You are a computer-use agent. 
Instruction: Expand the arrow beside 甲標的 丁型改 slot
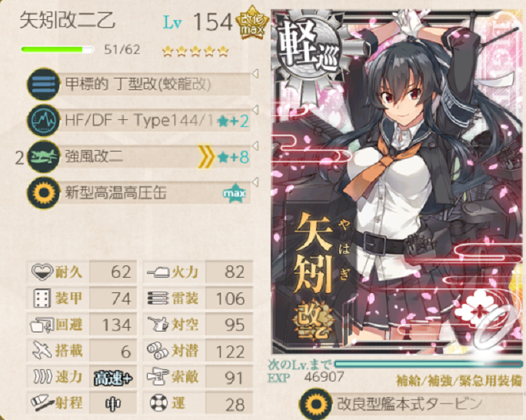pos(255,74)
